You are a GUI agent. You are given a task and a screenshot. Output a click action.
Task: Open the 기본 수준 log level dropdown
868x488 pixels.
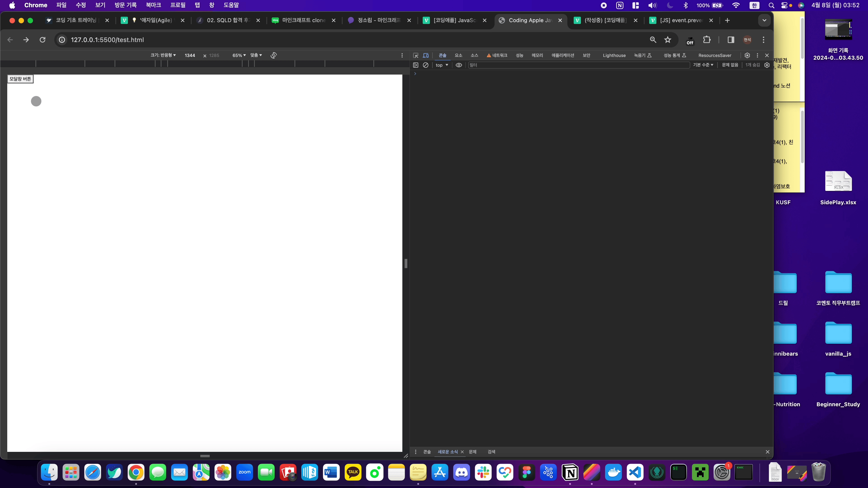tap(703, 65)
